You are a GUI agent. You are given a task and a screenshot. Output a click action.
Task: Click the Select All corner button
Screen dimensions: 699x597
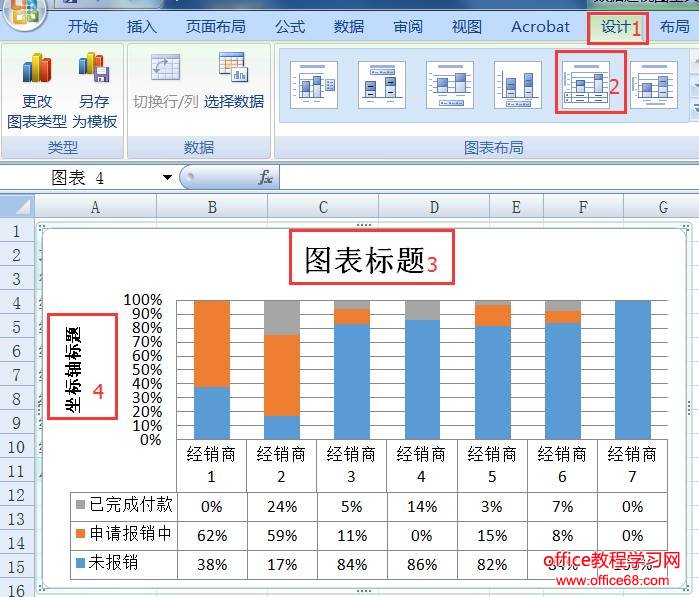17,207
